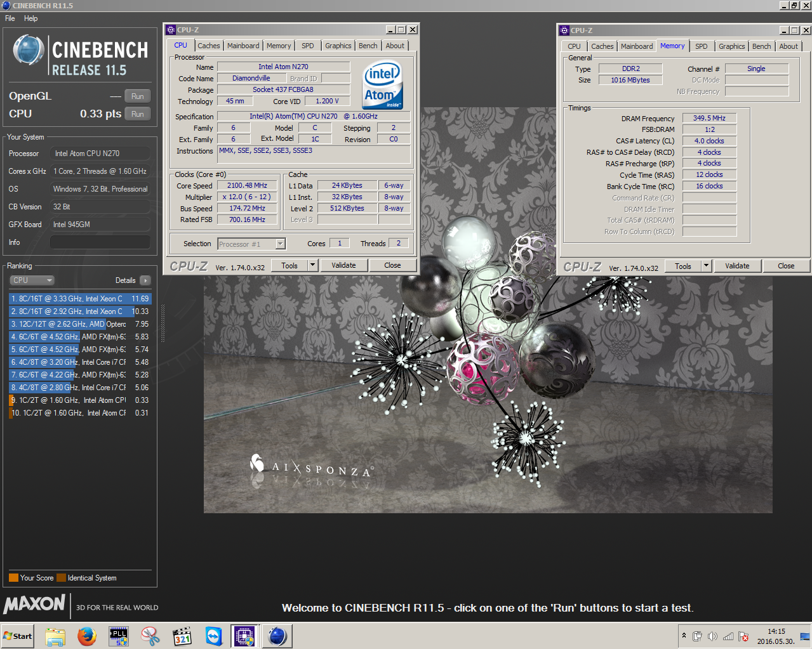Select rank 9 Intel Atom 0.33 entry
Image resolution: width=812 pixels, height=649 pixels.
pyautogui.click(x=80, y=400)
